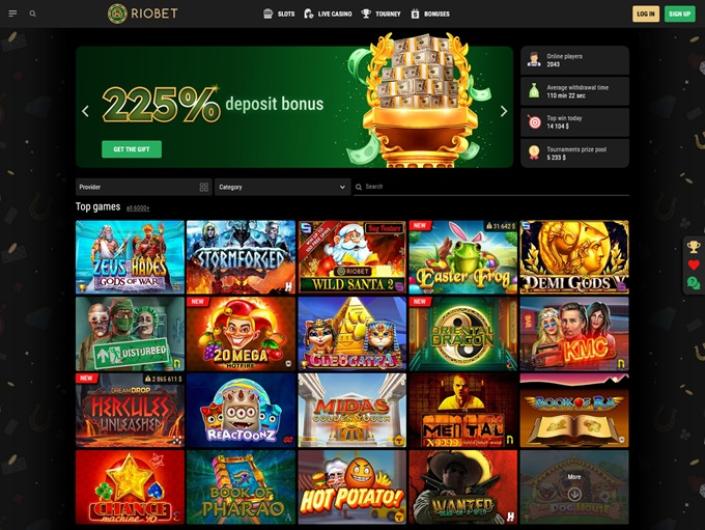Click the Sign Up button
Viewport: 705px width, 530px height.
(x=679, y=14)
